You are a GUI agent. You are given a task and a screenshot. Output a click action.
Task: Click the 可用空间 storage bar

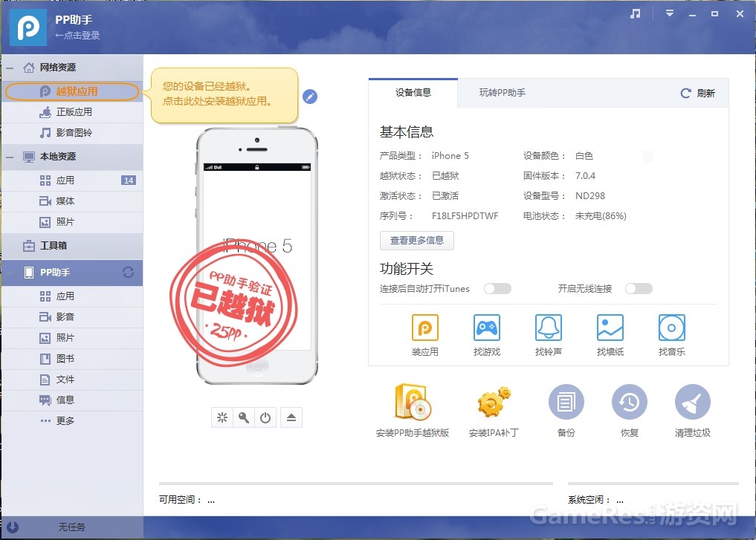[x=356, y=483]
